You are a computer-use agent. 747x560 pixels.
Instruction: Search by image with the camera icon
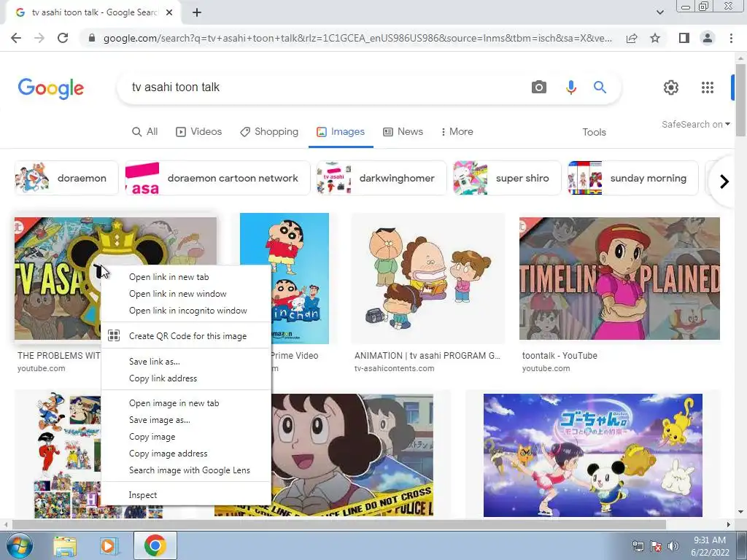point(539,87)
